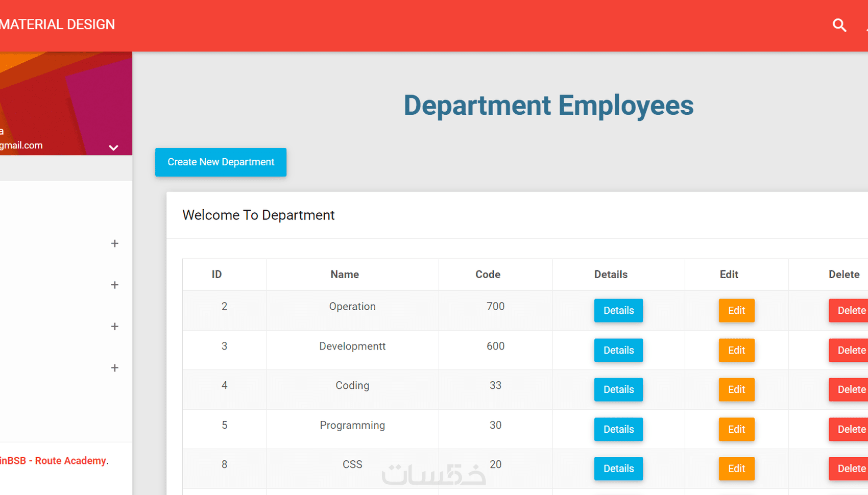
Task: Click the Create New Department button
Action: pyautogui.click(x=221, y=162)
